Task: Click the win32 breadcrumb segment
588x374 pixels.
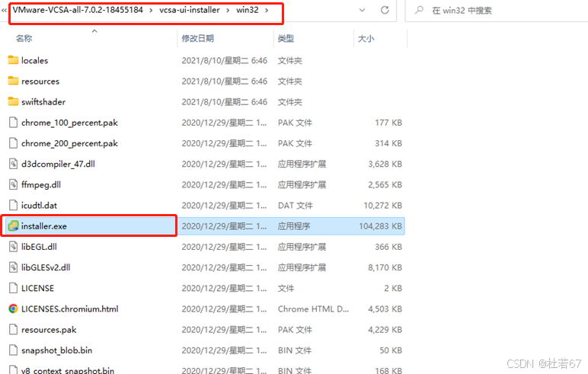Action: click(x=247, y=10)
